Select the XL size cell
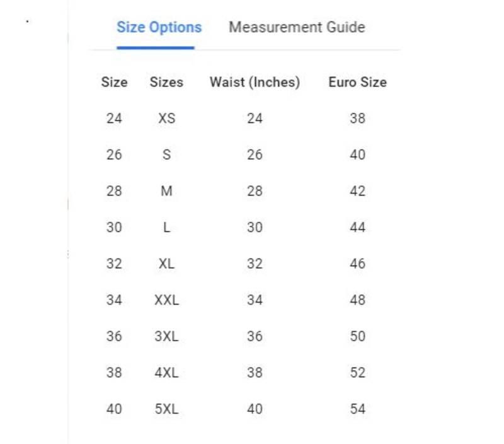Screen dimensions: 504x444 166,264
